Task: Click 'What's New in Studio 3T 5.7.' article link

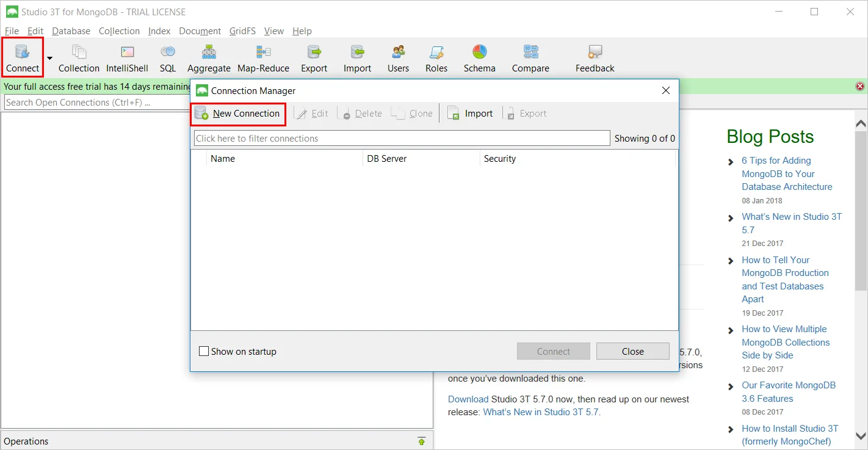Action: tap(541, 412)
